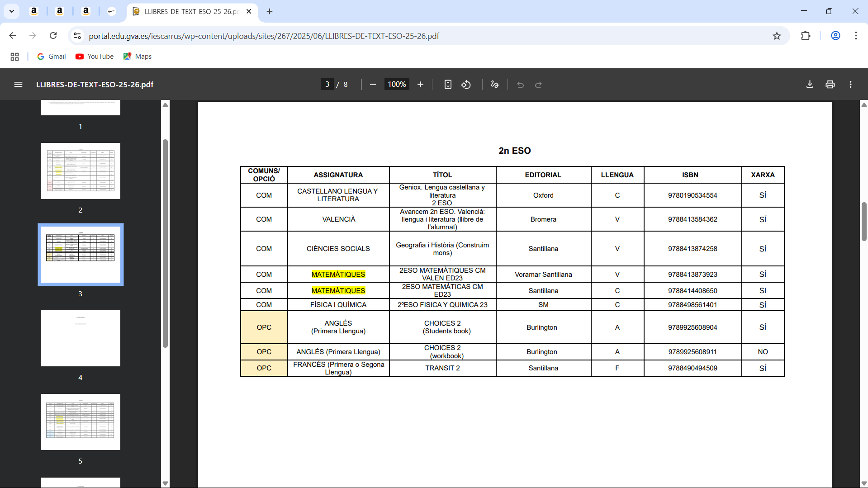Rotate the PDF counterclockwise
The height and width of the screenshot is (488, 868).
(466, 85)
